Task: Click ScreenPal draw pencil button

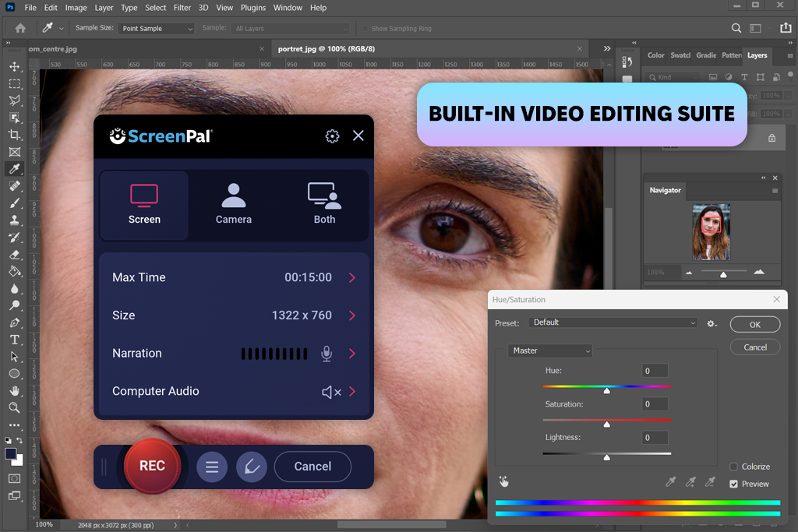Action: tap(252, 467)
